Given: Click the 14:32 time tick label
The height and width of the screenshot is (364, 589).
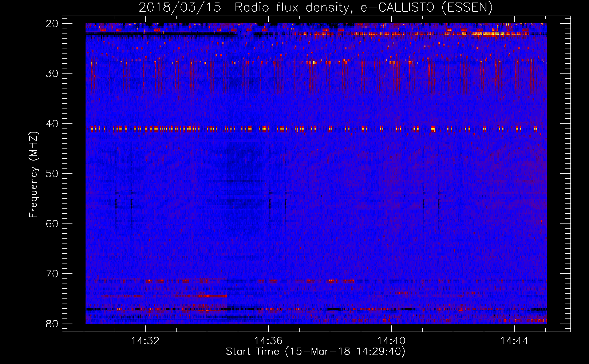Looking at the screenshot, I should tap(146, 341).
